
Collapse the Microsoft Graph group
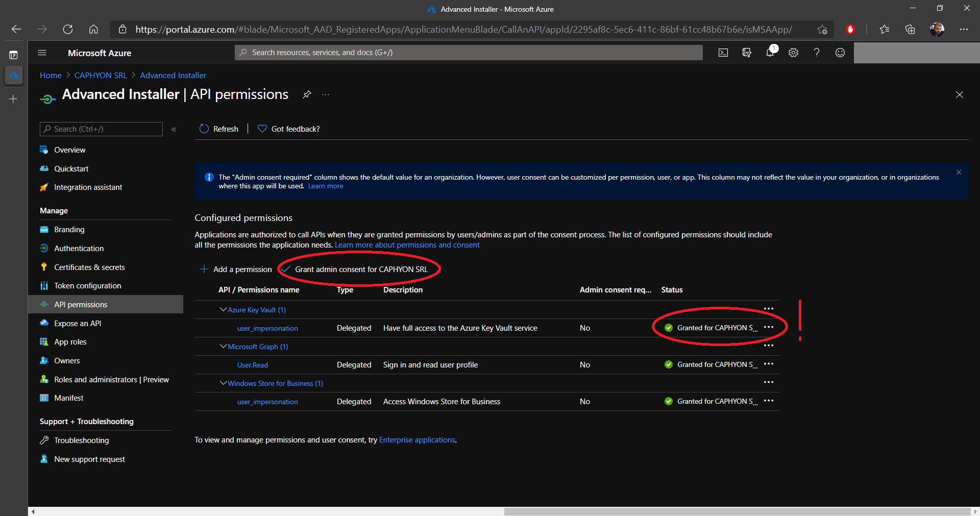click(223, 346)
